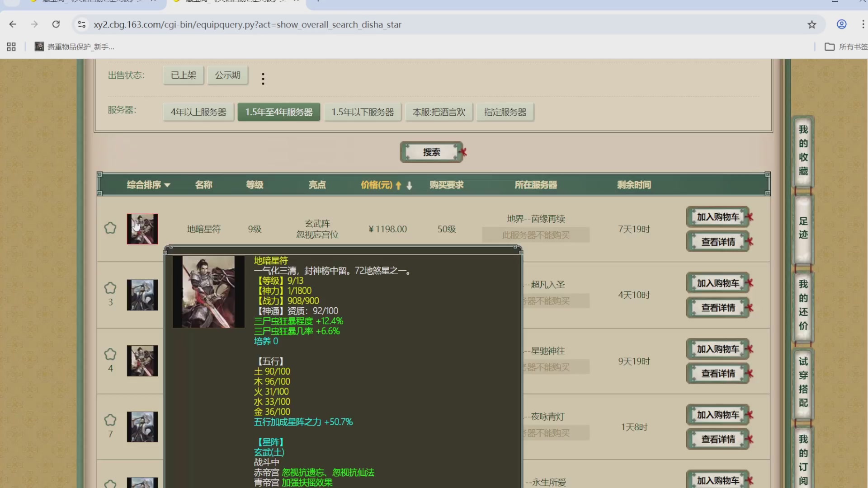Open the 所有书签 bookmarks folder
The image size is (868, 488).
click(845, 47)
